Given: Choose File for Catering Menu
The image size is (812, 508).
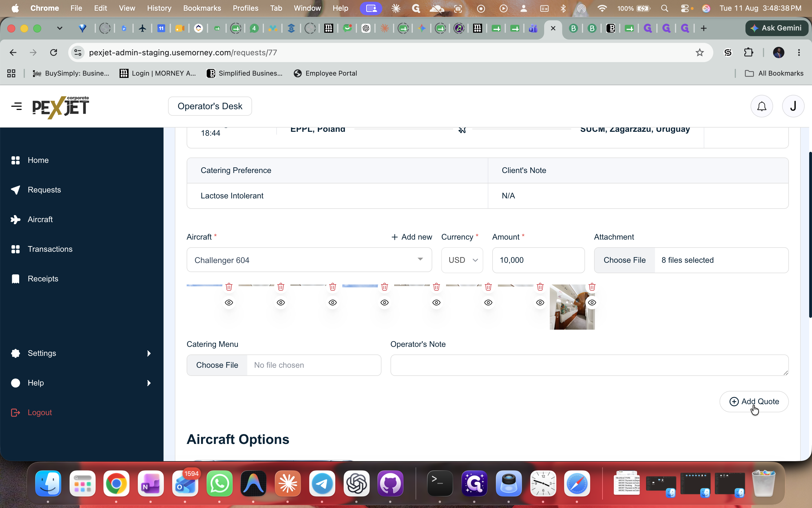Looking at the screenshot, I should coord(217,365).
